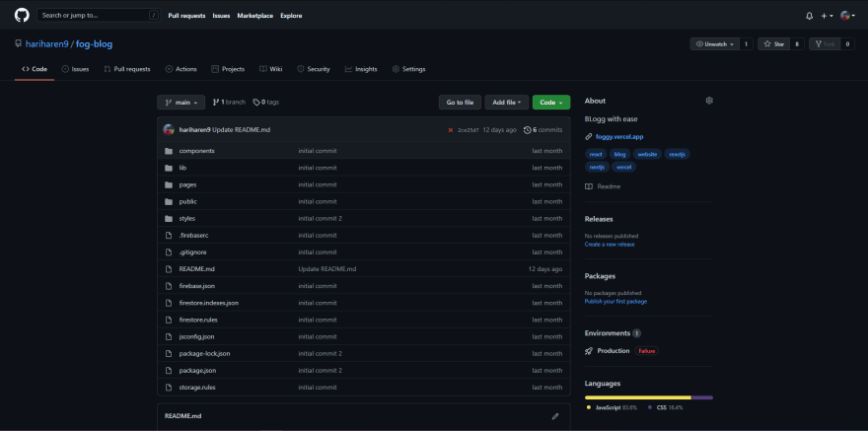This screenshot has height=431, width=868.
Task: Open commit hash 2ce25d7
Action: coord(469,130)
